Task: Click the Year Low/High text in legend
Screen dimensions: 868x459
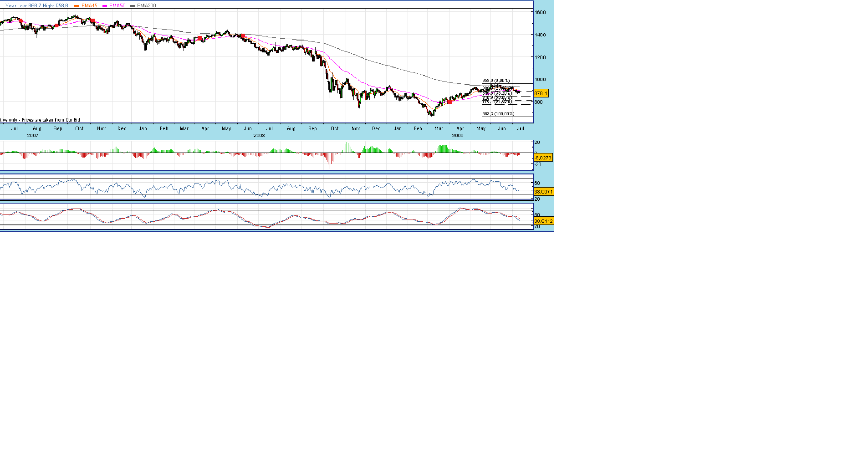Action: pyautogui.click(x=37, y=5)
